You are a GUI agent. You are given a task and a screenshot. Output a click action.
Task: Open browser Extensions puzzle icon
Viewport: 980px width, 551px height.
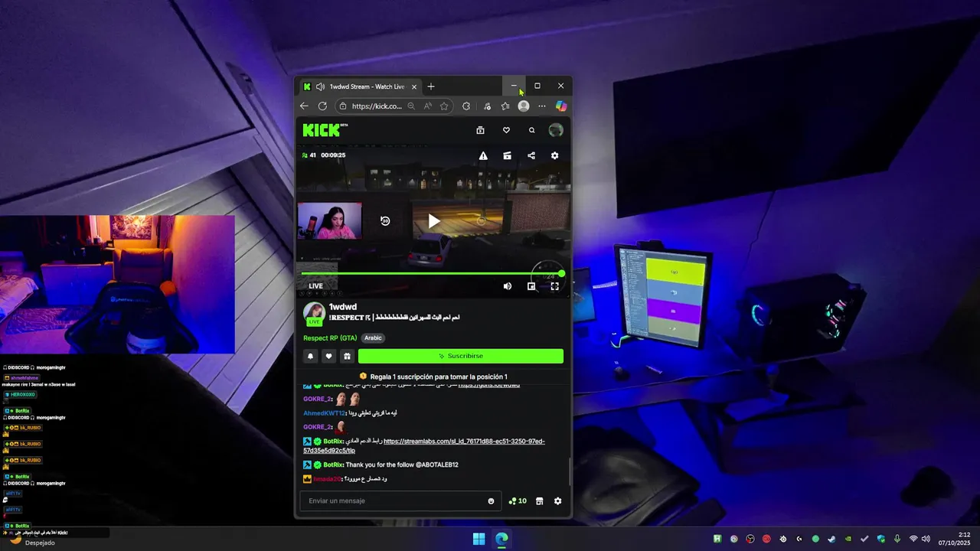[466, 106]
